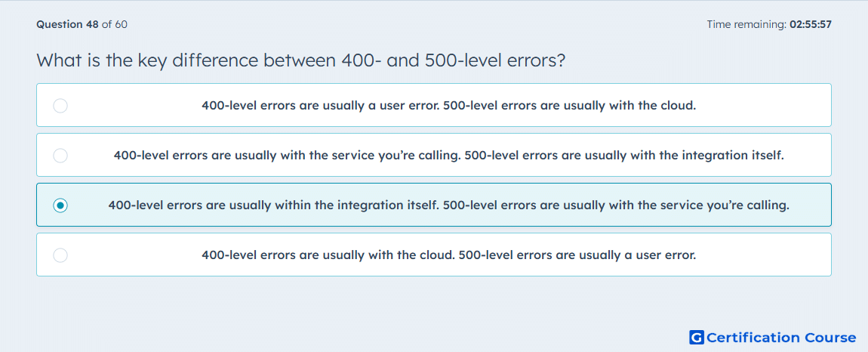Select radio for 400-level errors with the cloud
Viewport: 868px width, 352px height.
point(60,255)
